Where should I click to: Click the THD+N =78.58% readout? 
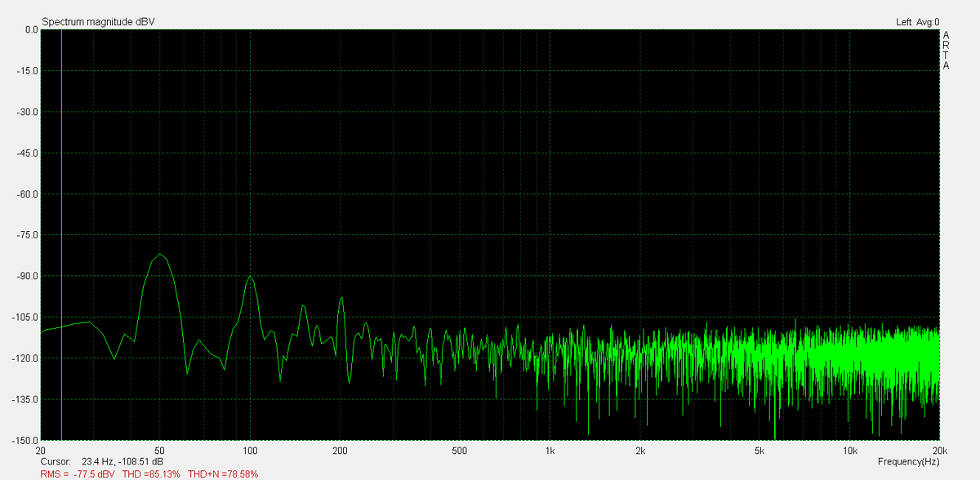click(x=223, y=473)
